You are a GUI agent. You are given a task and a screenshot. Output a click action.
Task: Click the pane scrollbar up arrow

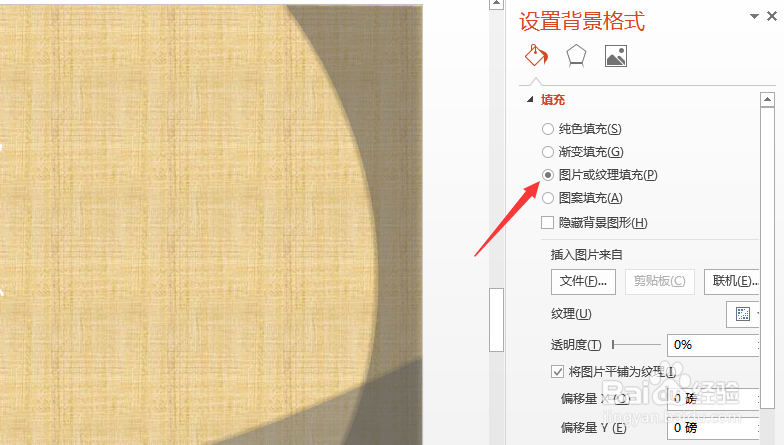(768, 100)
